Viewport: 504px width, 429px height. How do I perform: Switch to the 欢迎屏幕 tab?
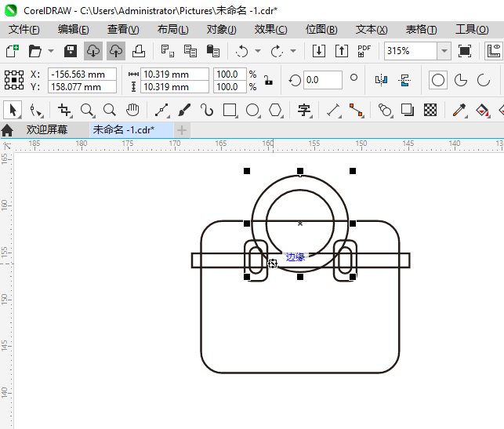click(46, 129)
